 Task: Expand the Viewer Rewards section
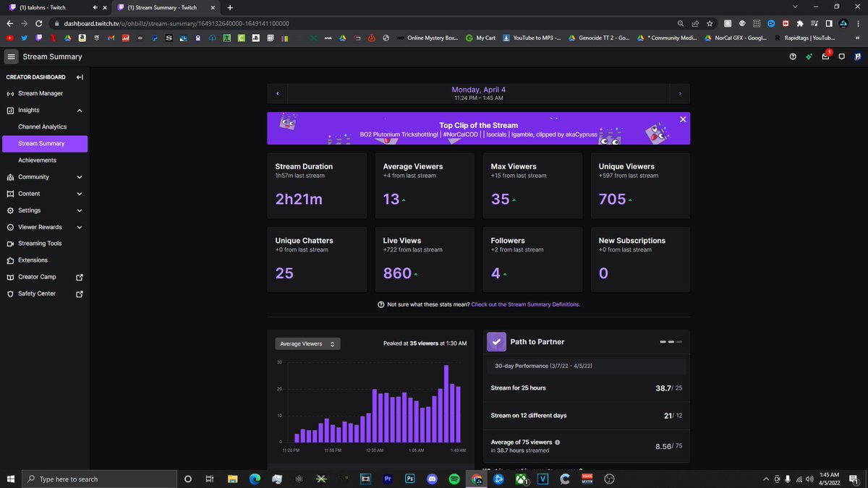(x=80, y=227)
